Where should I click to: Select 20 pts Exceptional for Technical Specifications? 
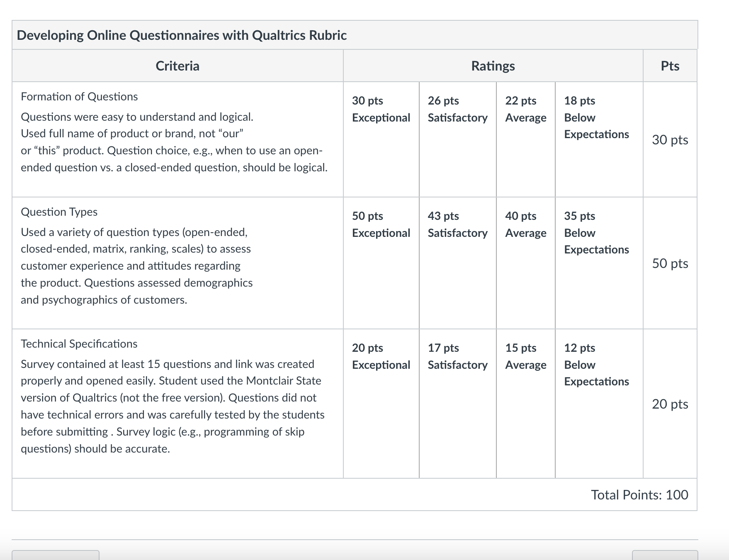pos(381,404)
